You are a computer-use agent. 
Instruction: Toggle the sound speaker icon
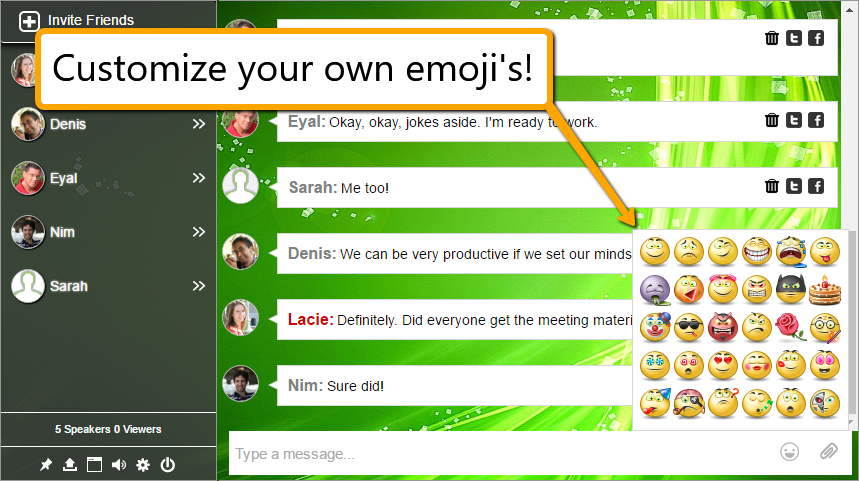(118, 465)
